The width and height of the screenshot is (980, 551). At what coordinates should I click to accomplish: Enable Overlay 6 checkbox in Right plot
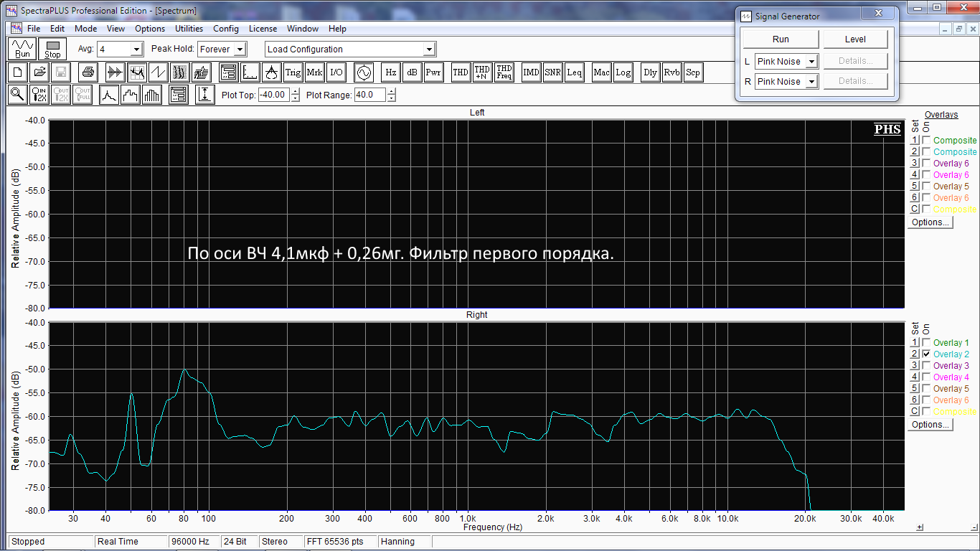(x=926, y=400)
